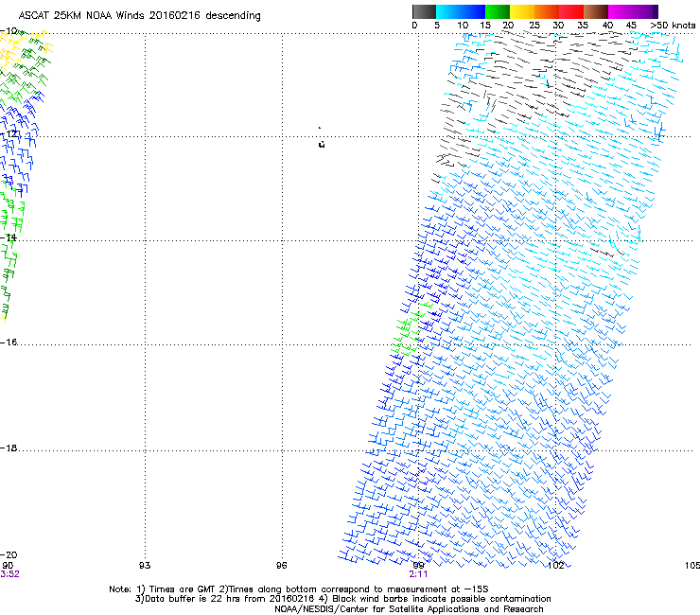Click the purple '3:52' pass time
This screenshot has height=615, width=700.
click(x=9, y=574)
